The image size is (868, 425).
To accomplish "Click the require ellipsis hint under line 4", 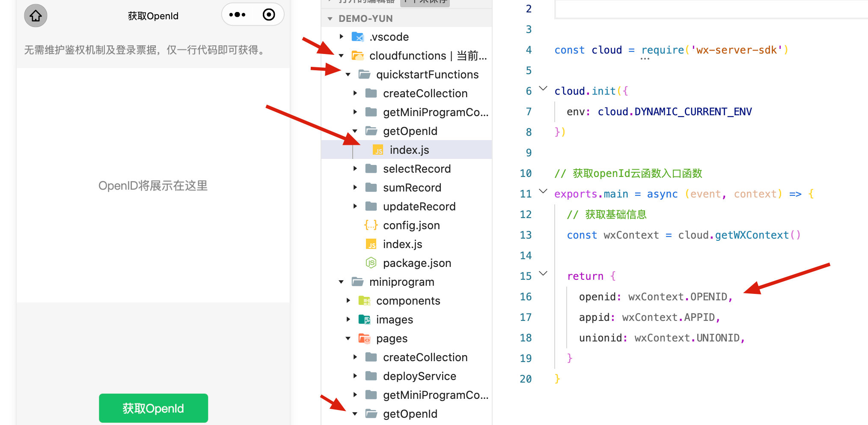I will click(x=645, y=59).
